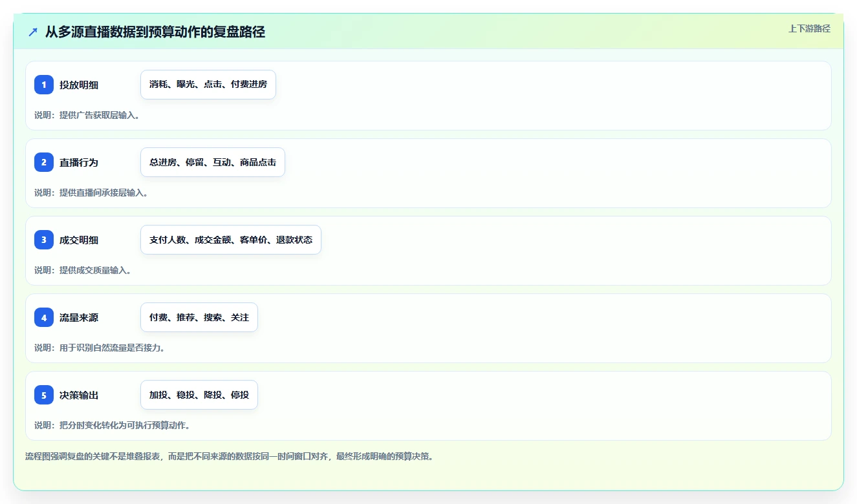Screen dimensions: 857x504
Task: Click the arrow icon beside the title
Action: [x=33, y=32]
